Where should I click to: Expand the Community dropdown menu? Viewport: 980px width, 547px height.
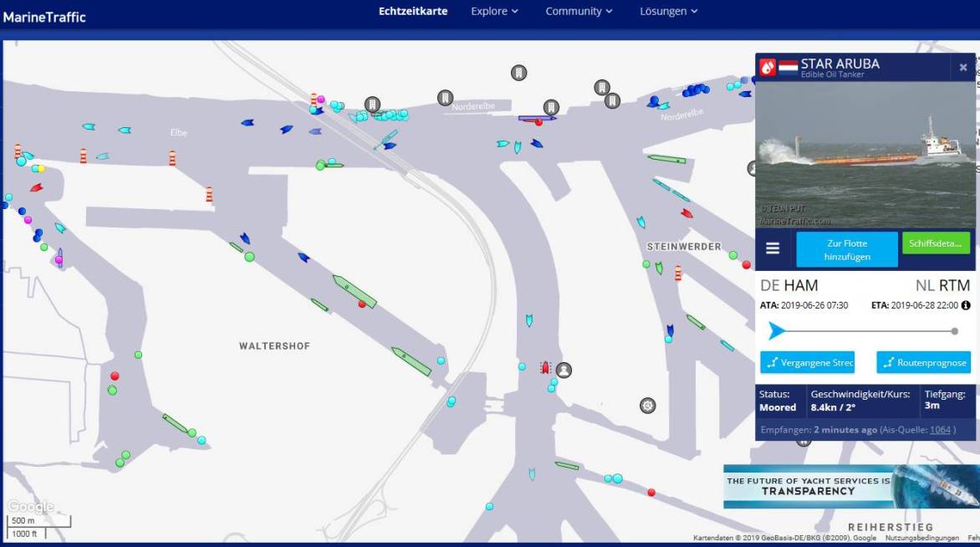[579, 11]
